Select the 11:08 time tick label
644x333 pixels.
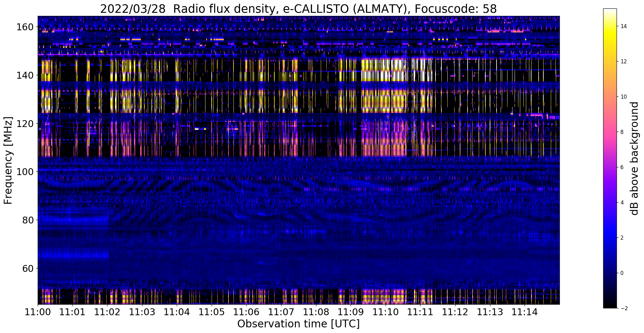click(x=316, y=312)
